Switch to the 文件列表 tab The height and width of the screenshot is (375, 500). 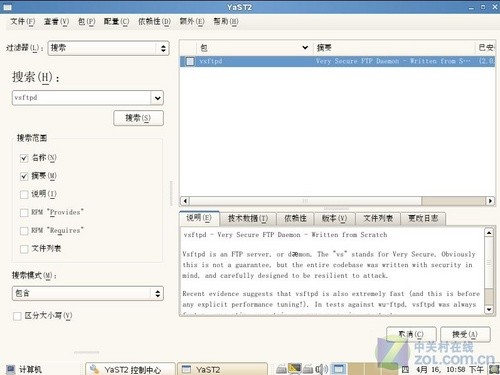(x=378, y=219)
